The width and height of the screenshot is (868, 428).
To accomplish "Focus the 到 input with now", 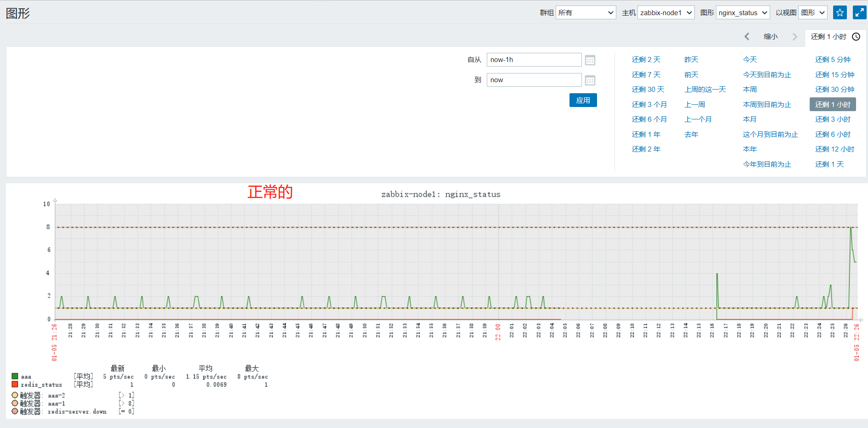I will point(534,80).
